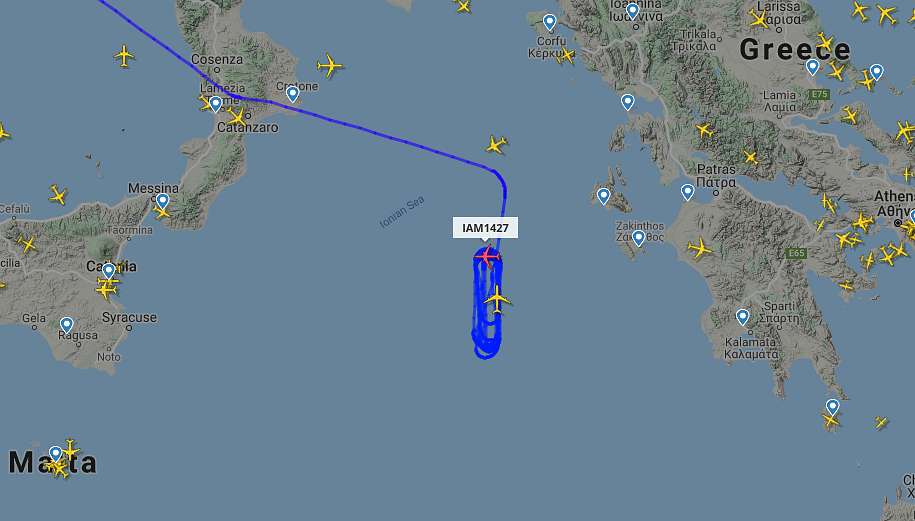Click the Catania airport marker
915x521 pixels.
[109, 272]
